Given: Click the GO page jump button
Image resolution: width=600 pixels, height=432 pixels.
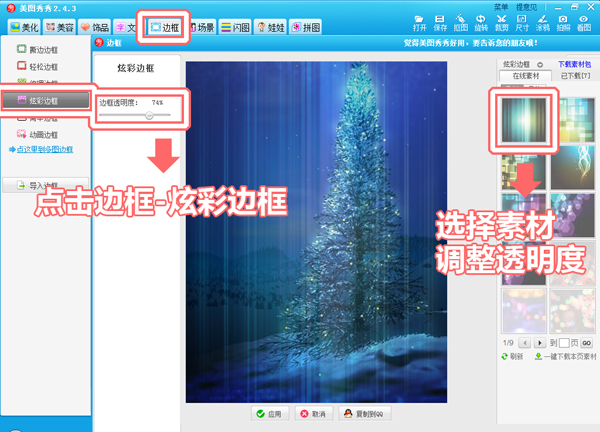Looking at the screenshot, I should coord(587,343).
